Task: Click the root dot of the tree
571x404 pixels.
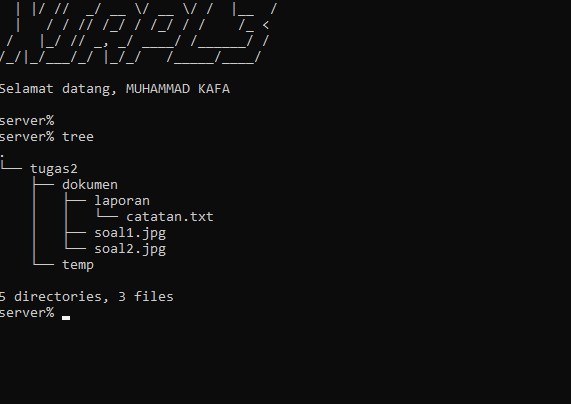Action: tap(2, 156)
